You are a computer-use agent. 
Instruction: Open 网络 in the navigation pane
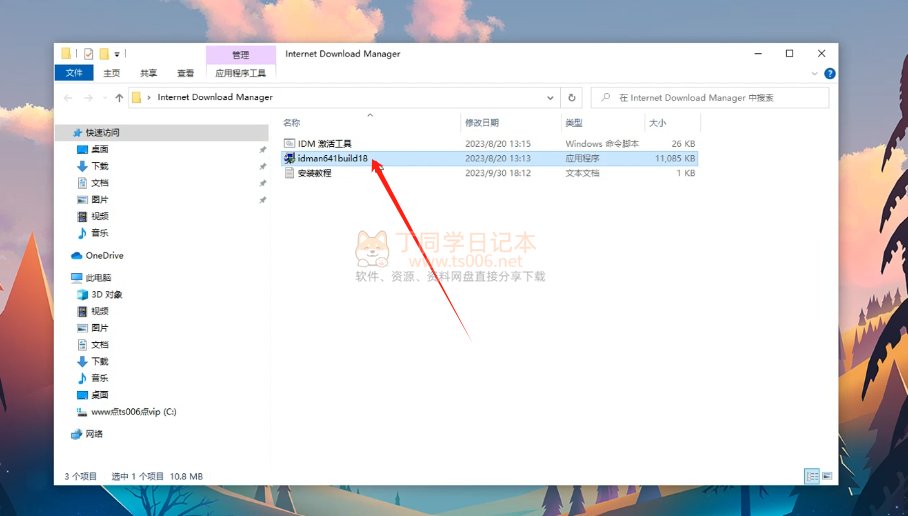pos(94,434)
